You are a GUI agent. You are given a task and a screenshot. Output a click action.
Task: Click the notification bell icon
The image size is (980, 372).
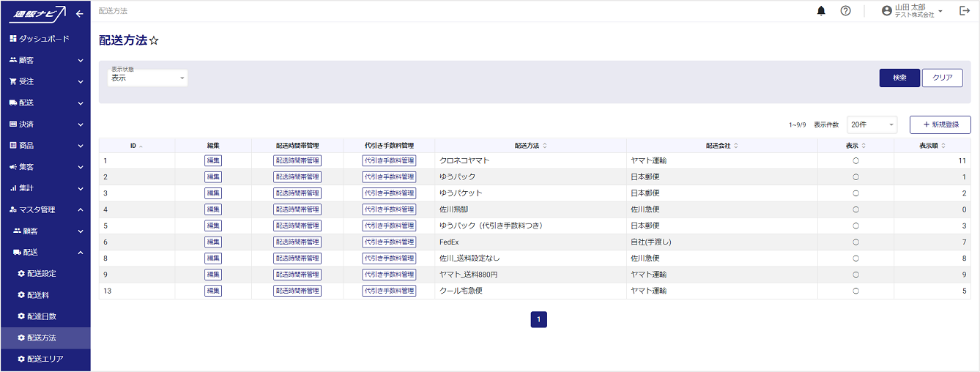[x=821, y=11]
